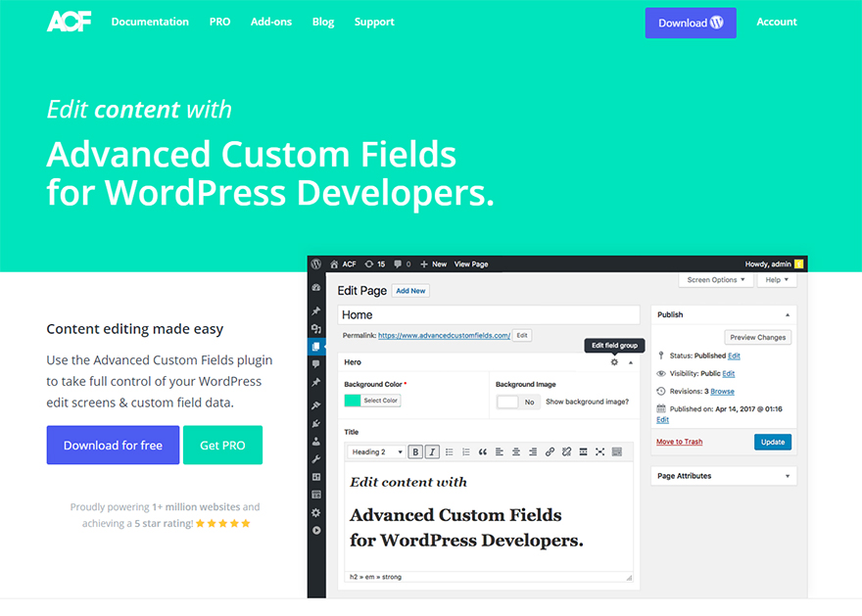Toggle bold formatting in editor
This screenshot has width=862, height=616.
(415, 452)
